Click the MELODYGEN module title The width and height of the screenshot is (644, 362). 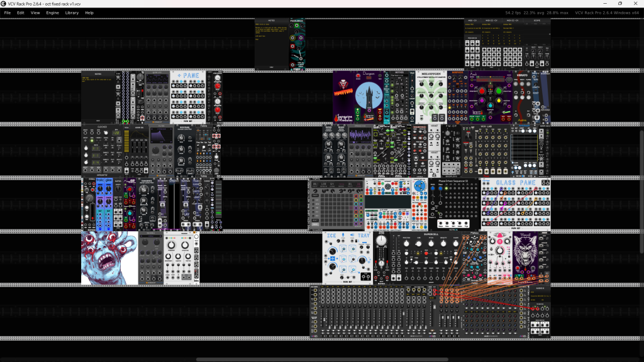tap(431, 74)
